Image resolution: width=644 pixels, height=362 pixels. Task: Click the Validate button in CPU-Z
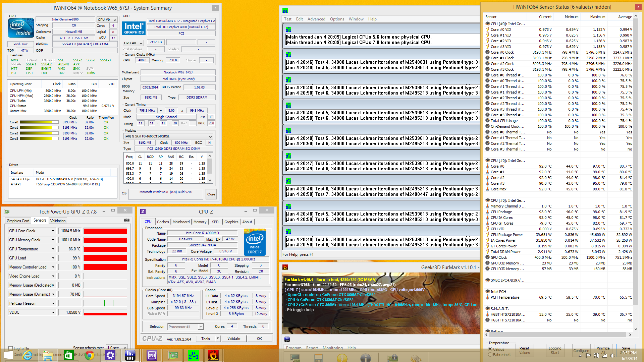(x=234, y=339)
